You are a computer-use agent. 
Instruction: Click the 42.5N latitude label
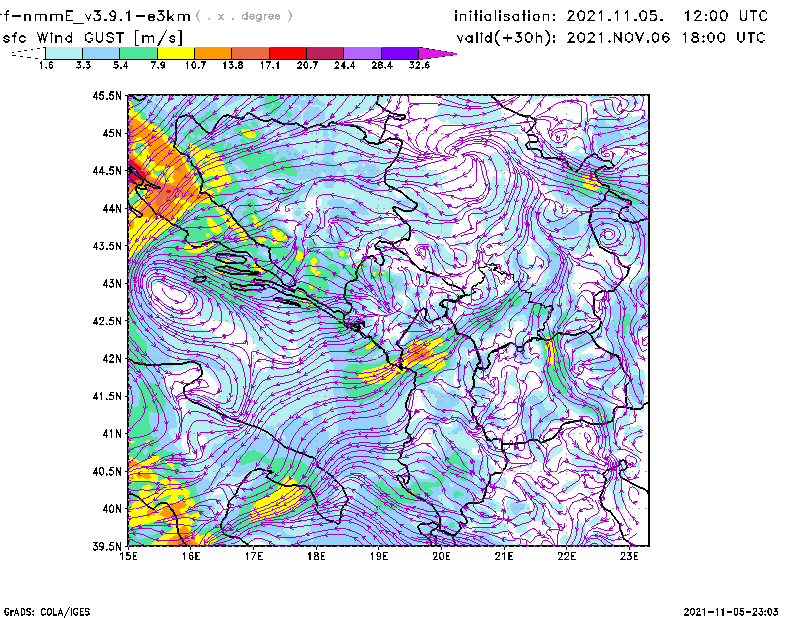pyautogui.click(x=107, y=321)
